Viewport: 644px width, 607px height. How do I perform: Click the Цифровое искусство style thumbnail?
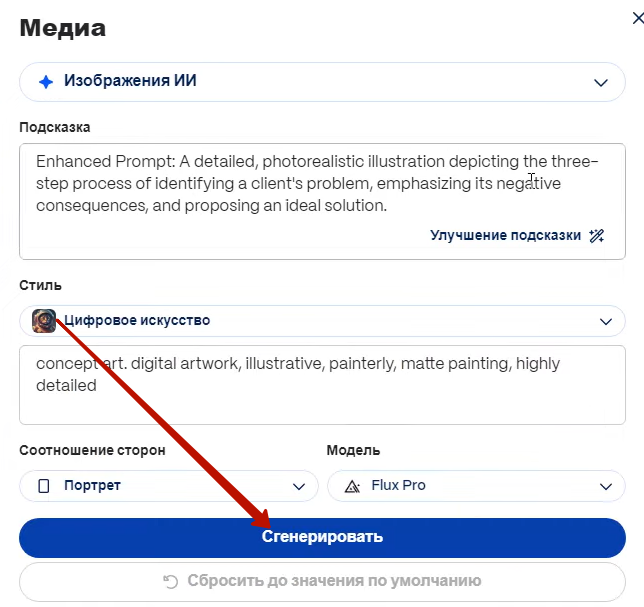click(x=44, y=321)
